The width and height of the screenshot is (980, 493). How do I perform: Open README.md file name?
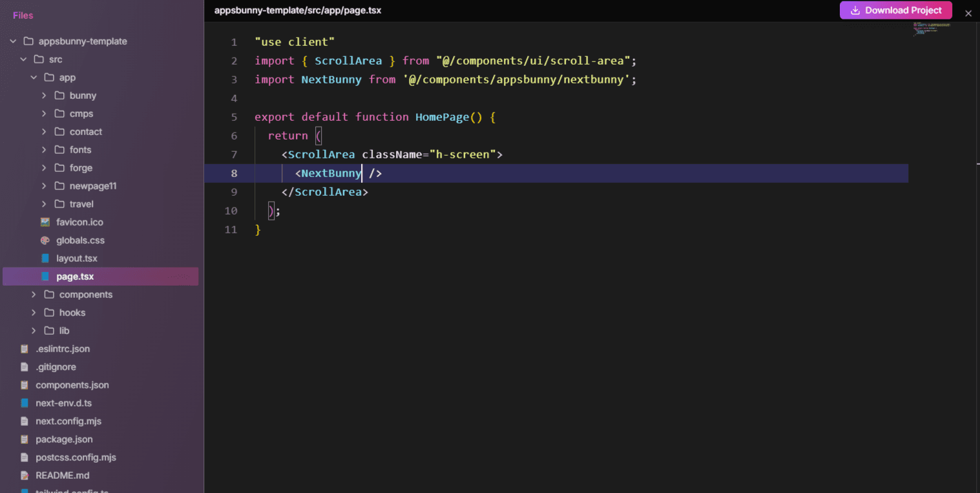tap(63, 476)
